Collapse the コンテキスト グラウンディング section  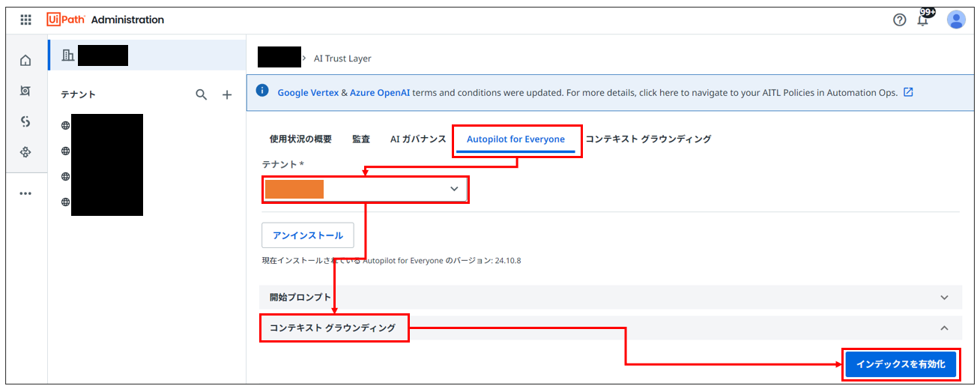[x=611, y=328]
